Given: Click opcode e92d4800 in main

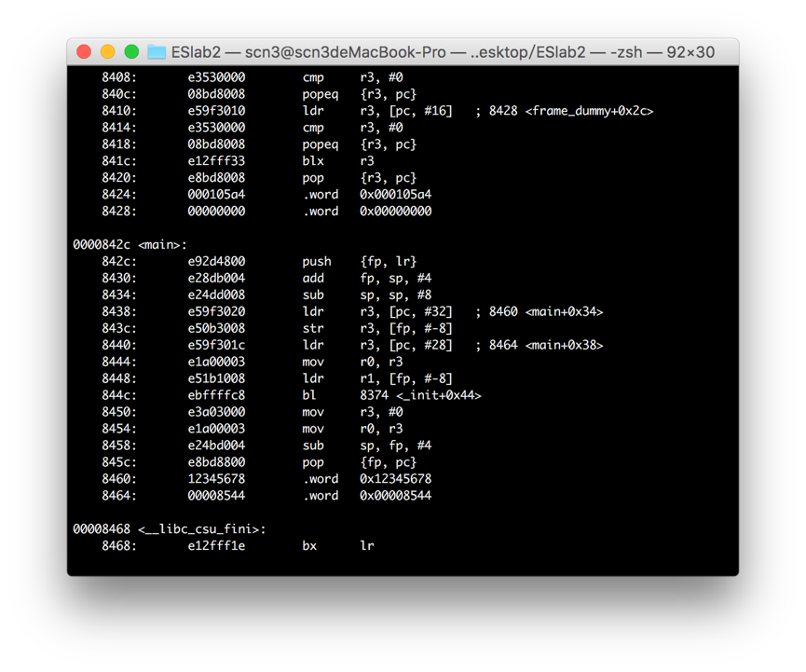Looking at the screenshot, I should (216, 262).
